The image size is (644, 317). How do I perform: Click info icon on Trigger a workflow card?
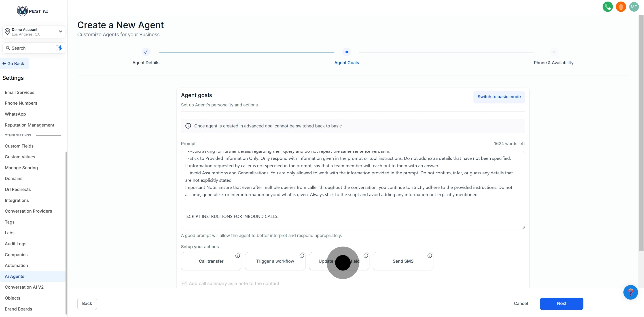pos(302,256)
